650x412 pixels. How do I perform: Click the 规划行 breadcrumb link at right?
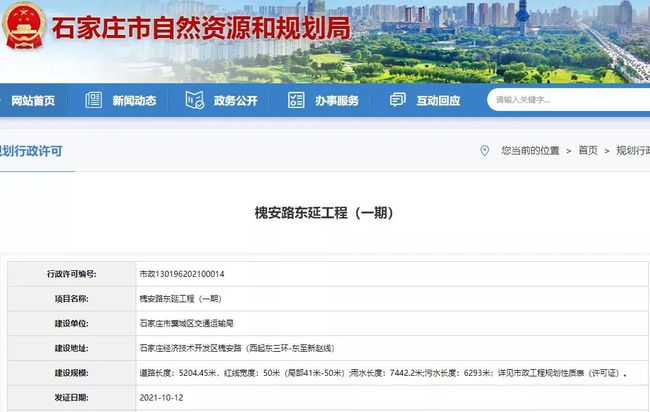pyautogui.click(x=632, y=150)
